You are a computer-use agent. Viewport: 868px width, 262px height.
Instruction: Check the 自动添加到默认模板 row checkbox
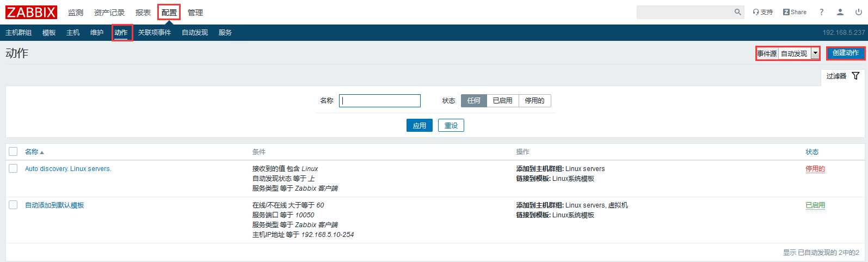[13, 205]
